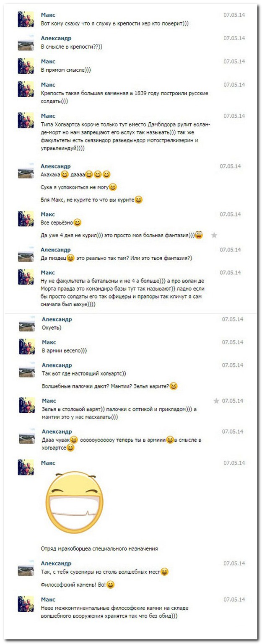Open Макс's name link above "В прямом смысле)))"

[x=48, y=62]
